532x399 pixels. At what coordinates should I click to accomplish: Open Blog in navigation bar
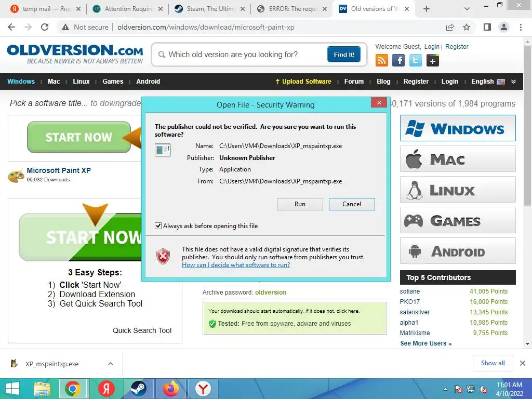tap(383, 82)
